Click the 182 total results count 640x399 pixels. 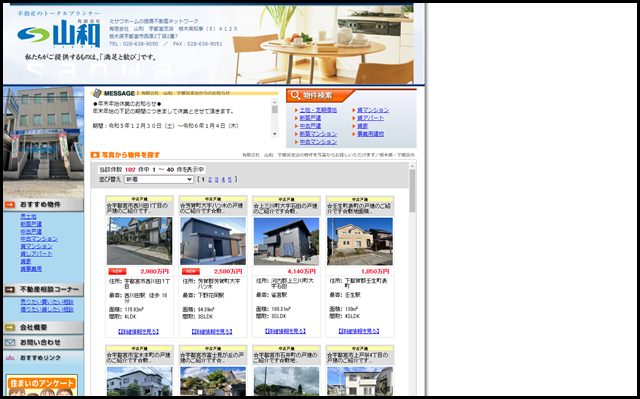130,170
